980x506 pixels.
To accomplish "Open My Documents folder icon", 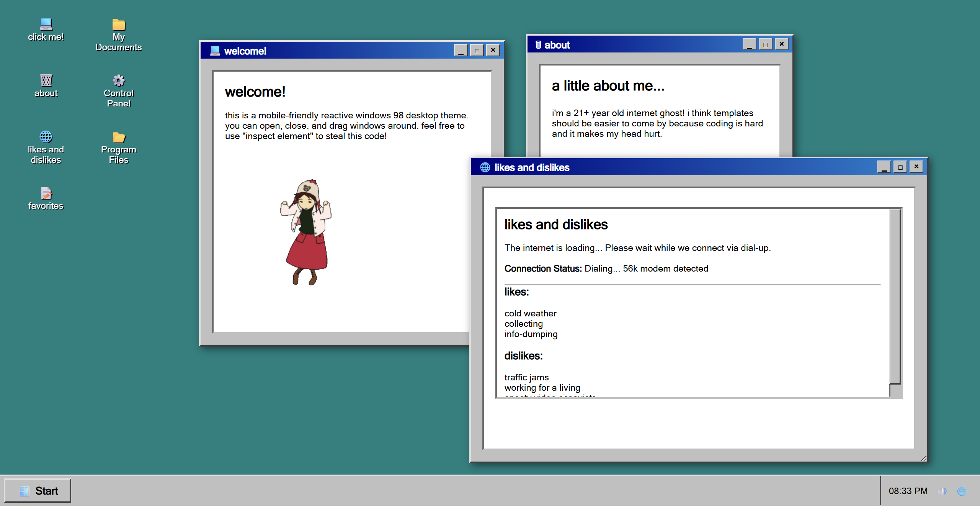I will [x=119, y=25].
